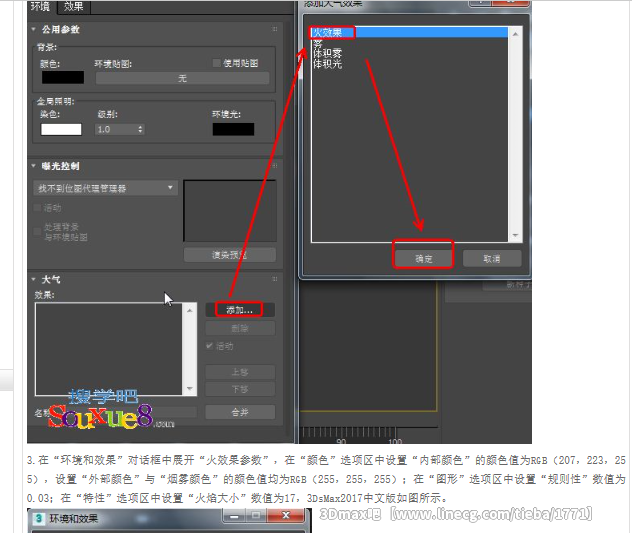
Task: Click the 添加... button in 大气
Action: click(x=239, y=310)
